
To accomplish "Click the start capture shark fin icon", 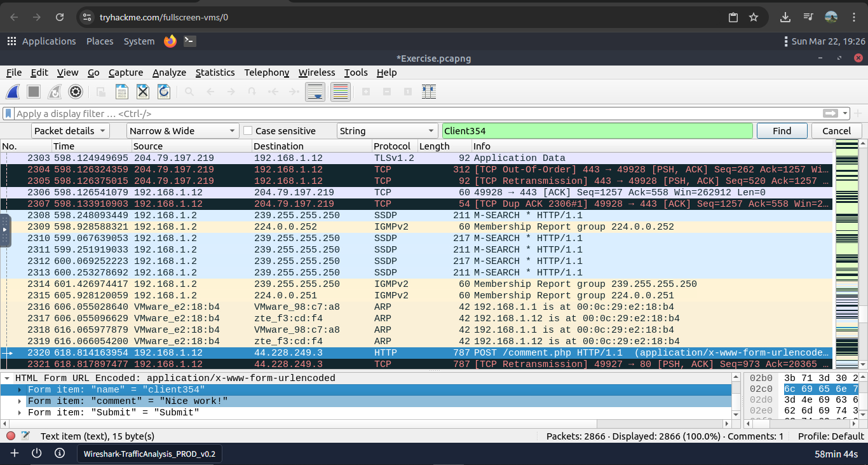I will (13, 92).
